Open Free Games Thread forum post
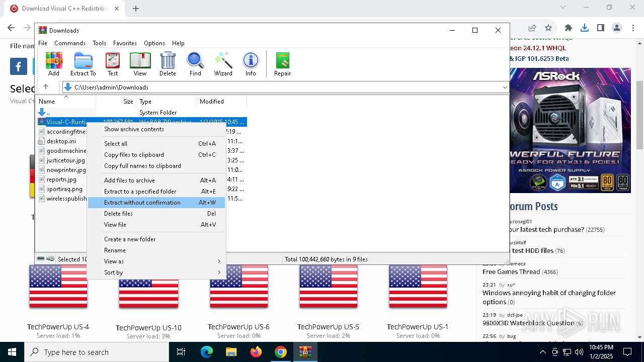This screenshot has height=362, width=644. [512, 271]
